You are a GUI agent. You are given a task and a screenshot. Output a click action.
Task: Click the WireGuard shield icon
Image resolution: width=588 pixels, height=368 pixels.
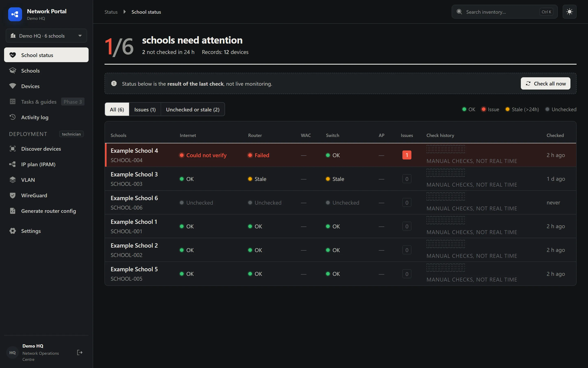coord(13,195)
